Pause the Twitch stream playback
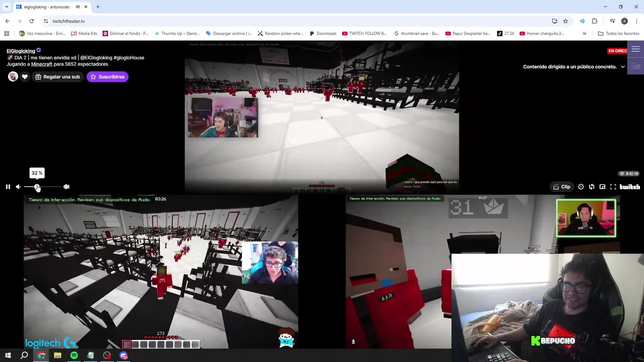This screenshot has height=362, width=644. click(x=8, y=187)
